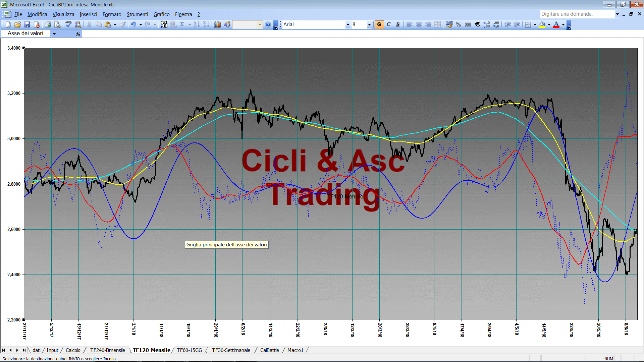Open a file with the folder icon

coord(18,24)
